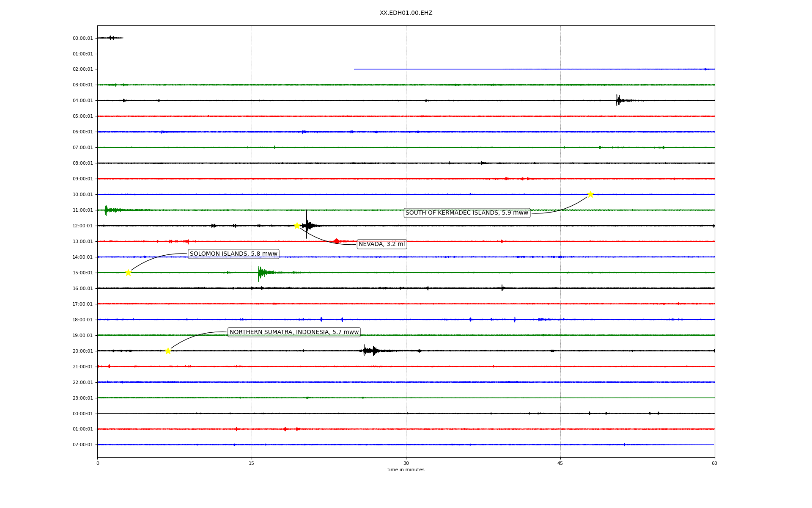Click the 12:00:01 row time label
This screenshot has height=508, width=812.
(82, 226)
